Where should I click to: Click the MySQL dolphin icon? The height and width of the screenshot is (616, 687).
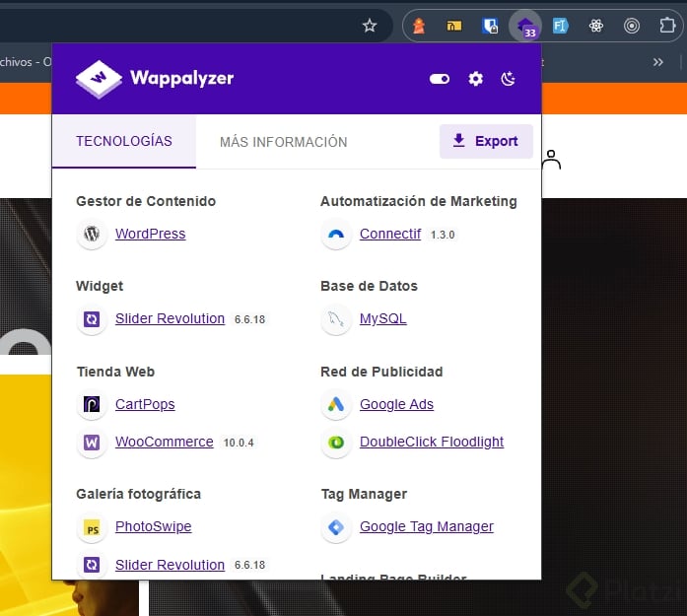[x=336, y=319]
